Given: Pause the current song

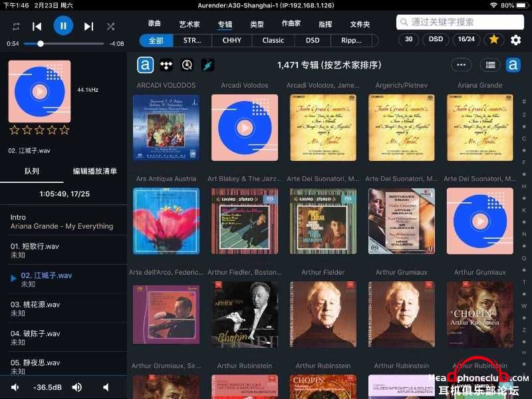Looking at the screenshot, I should pyautogui.click(x=63, y=26).
